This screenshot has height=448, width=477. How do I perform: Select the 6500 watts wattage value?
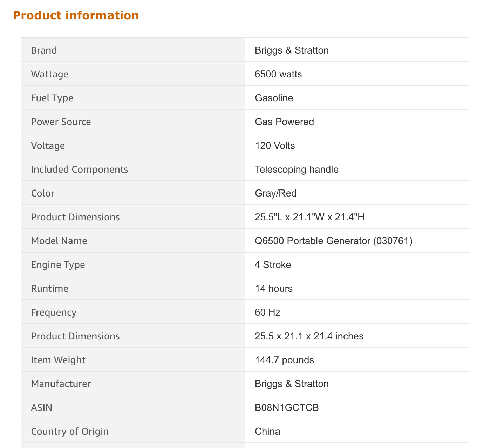point(278,74)
